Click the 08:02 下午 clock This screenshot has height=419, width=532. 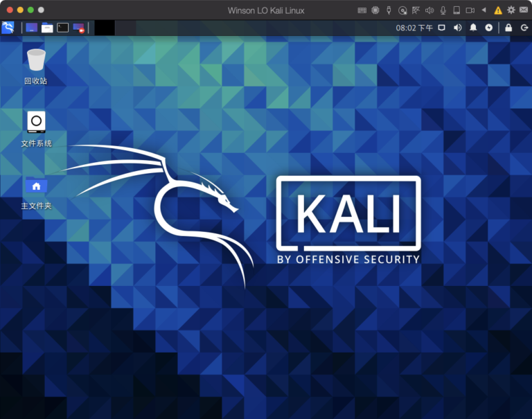[x=414, y=28]
